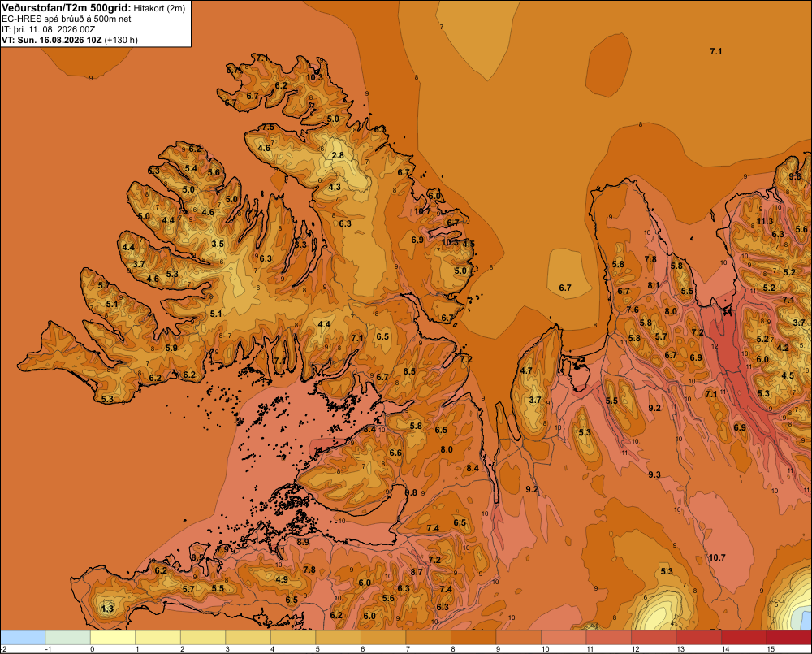
Task: Click the temperature value "8.1"
Action: 654,285
